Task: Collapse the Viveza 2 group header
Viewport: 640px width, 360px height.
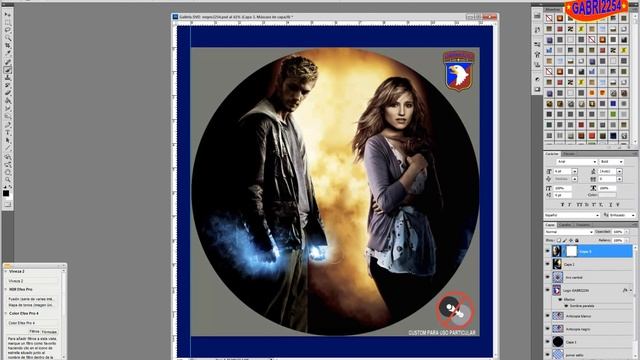Action: [6, 271]
